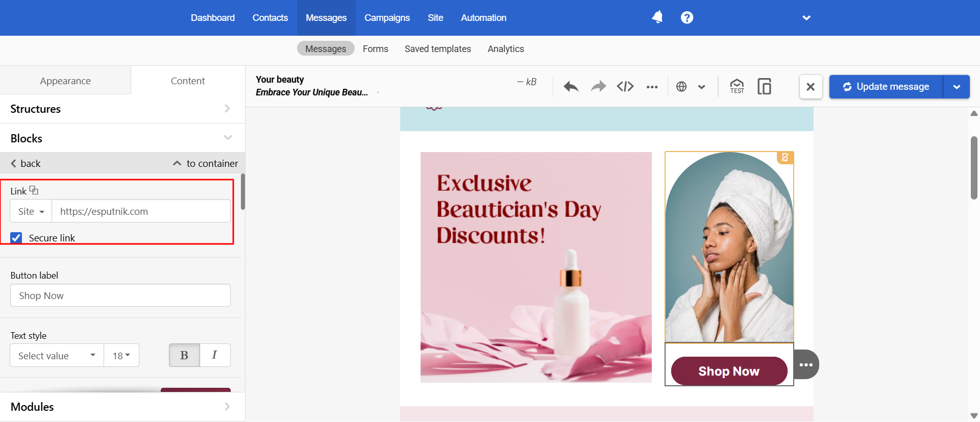Send a test message
This screenshot has width=980, height=422.
tap(737, 86)
